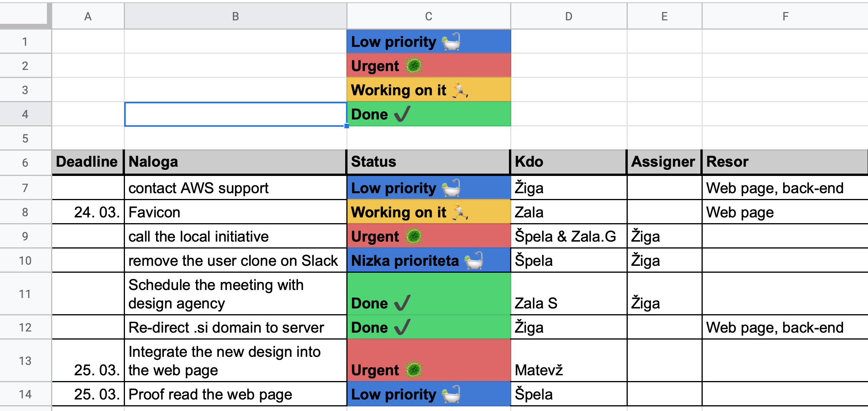Select the 'Špela & Zala.G' cell

coord(569,236)
